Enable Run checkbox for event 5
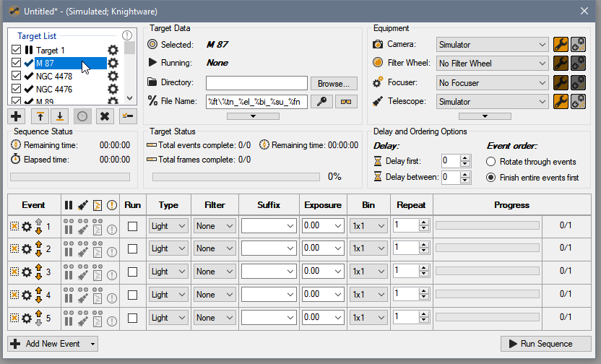The height and width of the screenshot is (364, 601). pos(133,318)
